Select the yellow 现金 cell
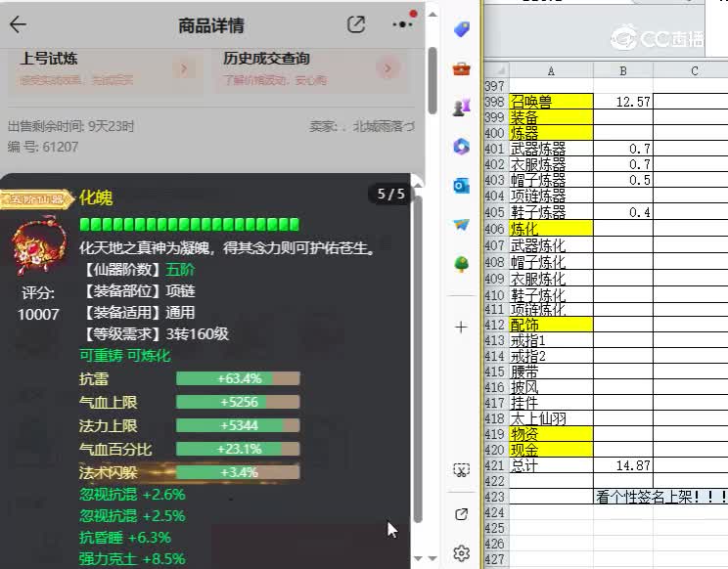This screenshot has height=569, width=728. (x=551, y=450)
